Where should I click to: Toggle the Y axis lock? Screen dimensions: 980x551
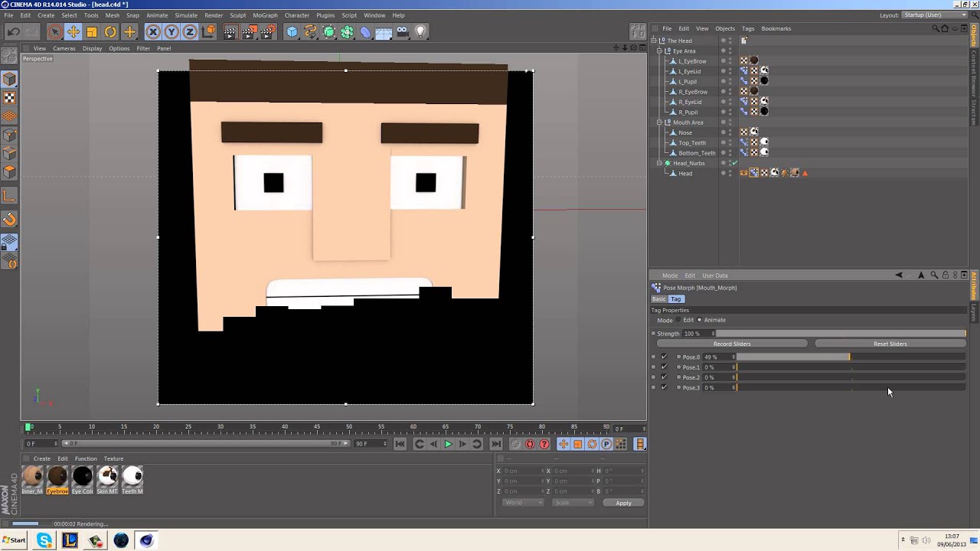[x=171, y=31]
